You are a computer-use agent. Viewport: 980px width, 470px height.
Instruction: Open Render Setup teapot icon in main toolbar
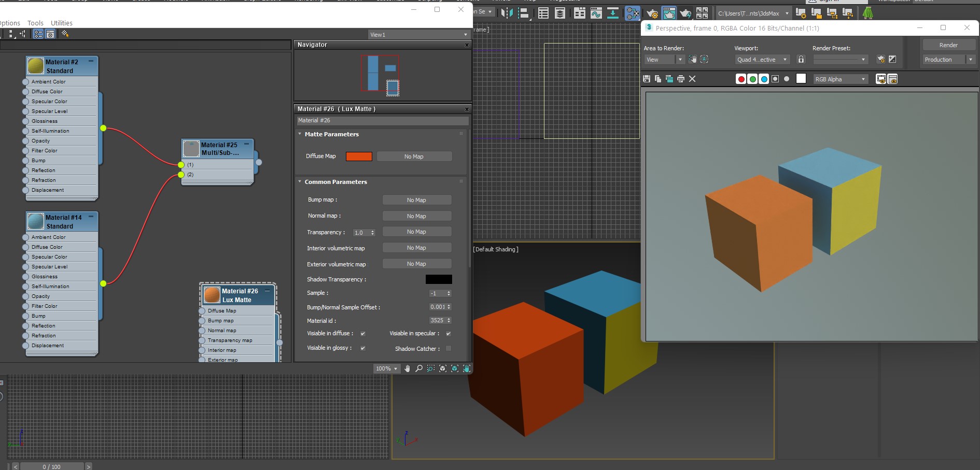tap(652, 13)
